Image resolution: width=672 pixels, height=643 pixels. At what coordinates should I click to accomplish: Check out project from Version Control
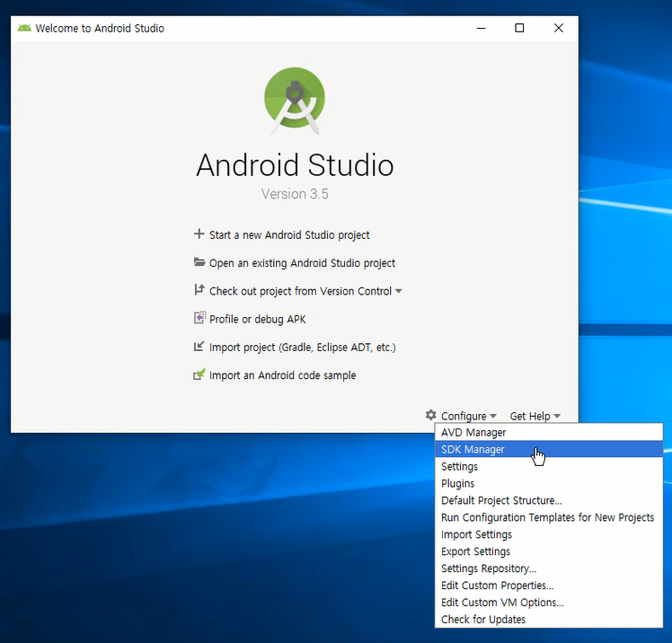point(300,291)
